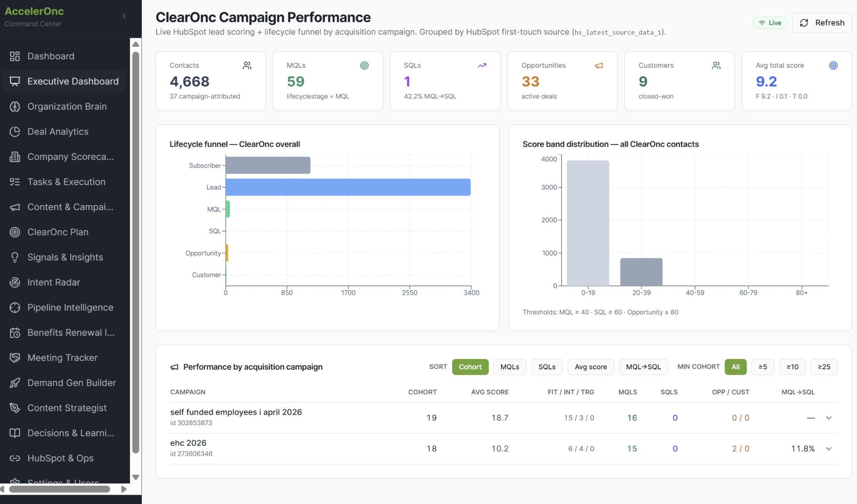The height and width of the screenshot is (504, 857).
Task: Set min cohort filter to ≥25
Action: point(824,367)
